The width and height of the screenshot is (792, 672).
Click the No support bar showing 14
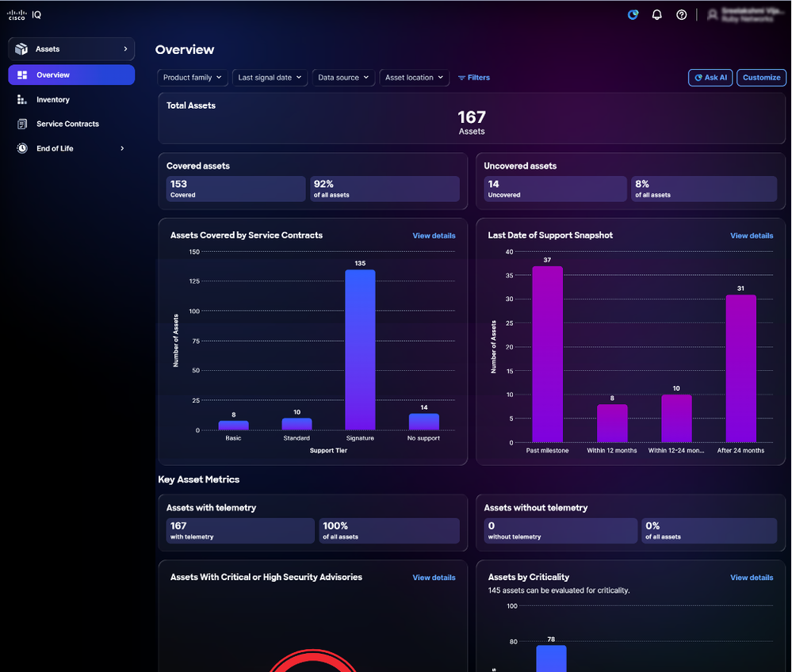(424, 422)
